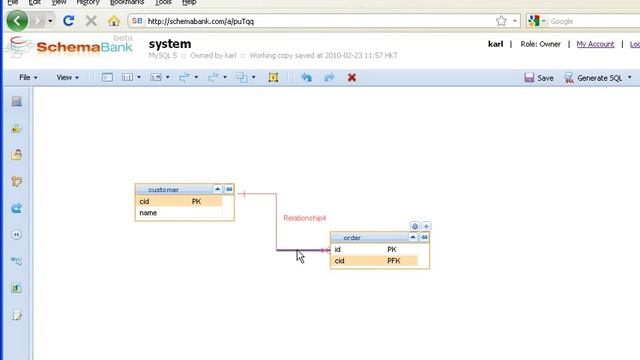Click the yellow folder sidebar icon
The width and height of the screenshot is (640, 360).
tap(17, 129)
